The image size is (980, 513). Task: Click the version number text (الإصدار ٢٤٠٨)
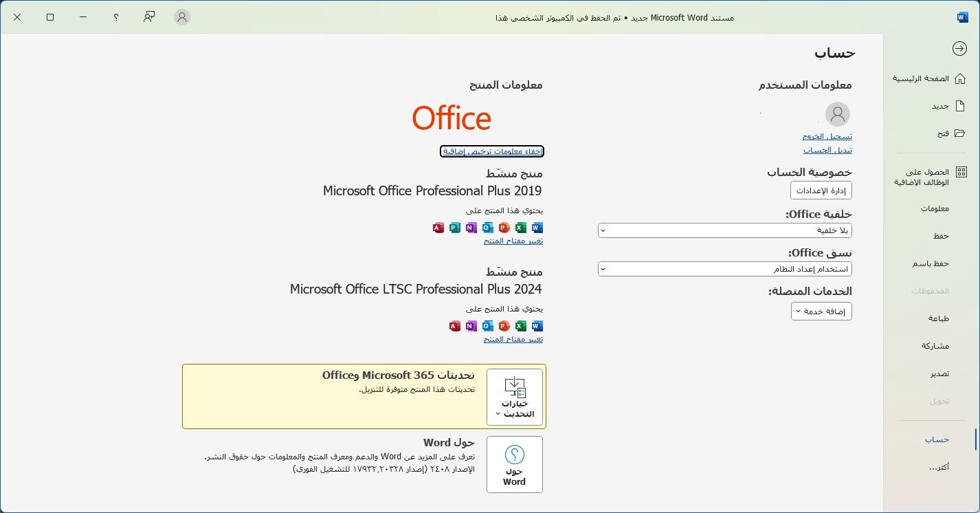383,469
